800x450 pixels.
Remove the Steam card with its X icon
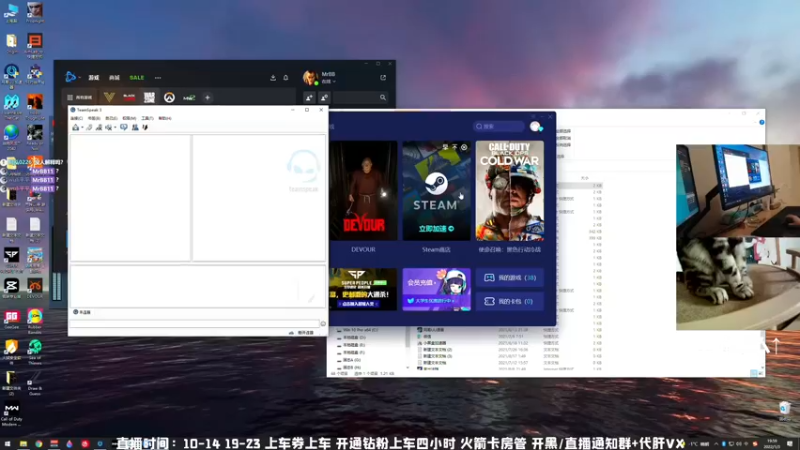(x=464, y=147)
